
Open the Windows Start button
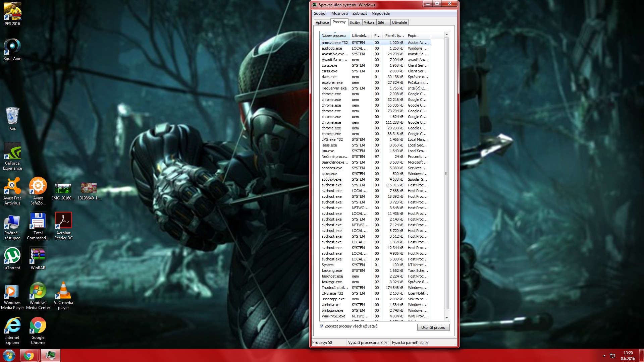(x=9, y=355)
